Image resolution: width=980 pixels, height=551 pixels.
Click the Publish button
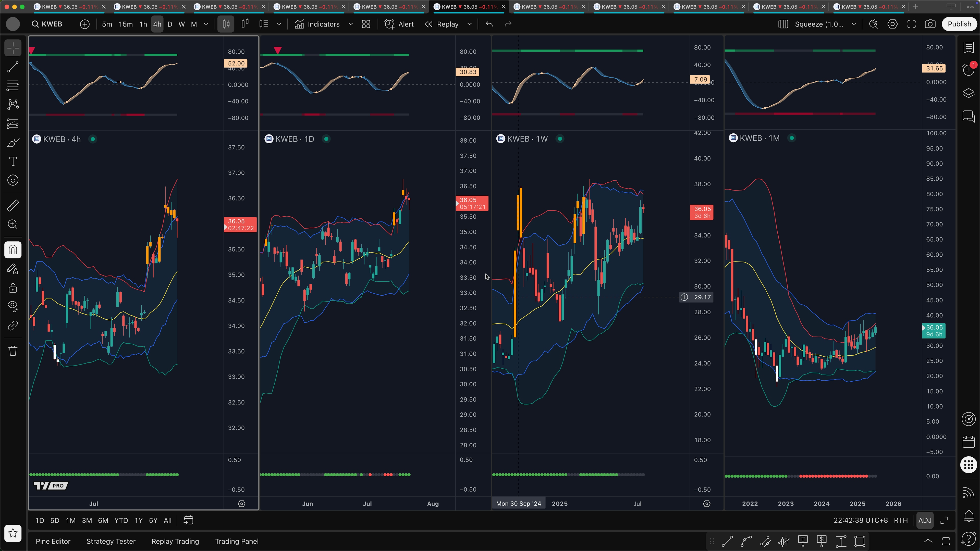pyautogui.click(x=959, y=24)
